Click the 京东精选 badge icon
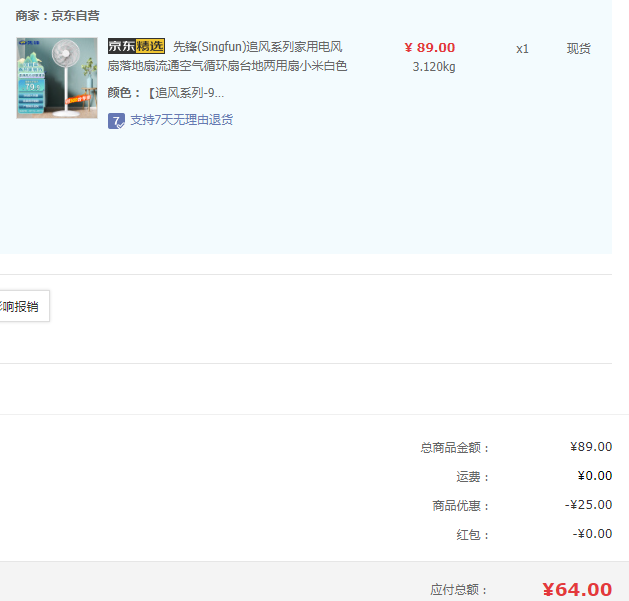This screenshot has width=629, height=601. [x=136, y=46]
